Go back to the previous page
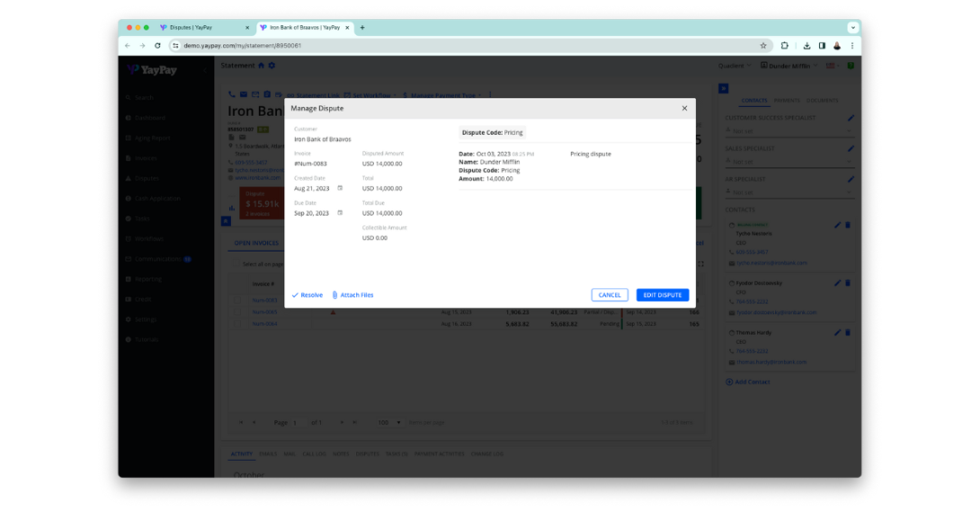This screenshot has width=980, height=512. 128,46
